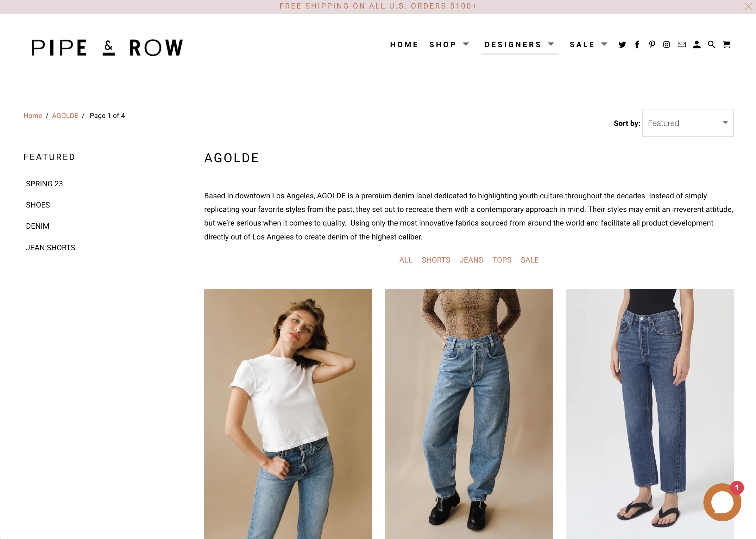The width and height of the screenshot is (756, 539).
Task: Filter AGOLDE products by JEANS
Action: (471, 260)
